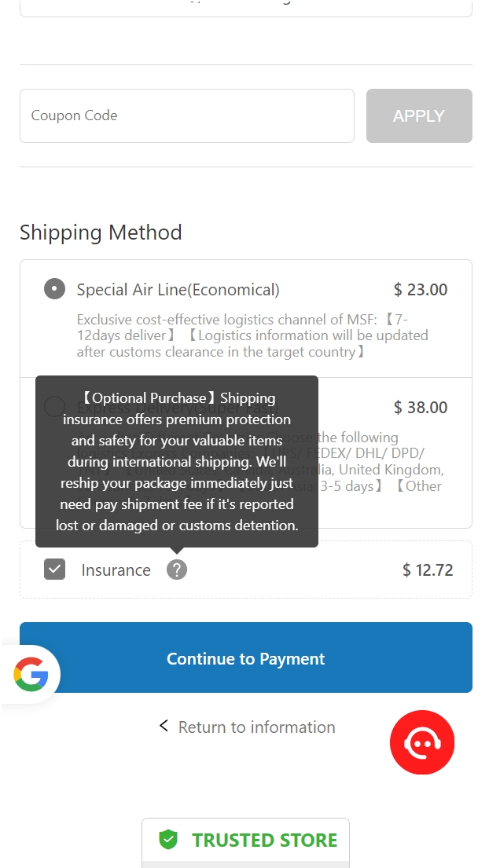Click the $ 38.00 express shipping price

pos(421,408)
